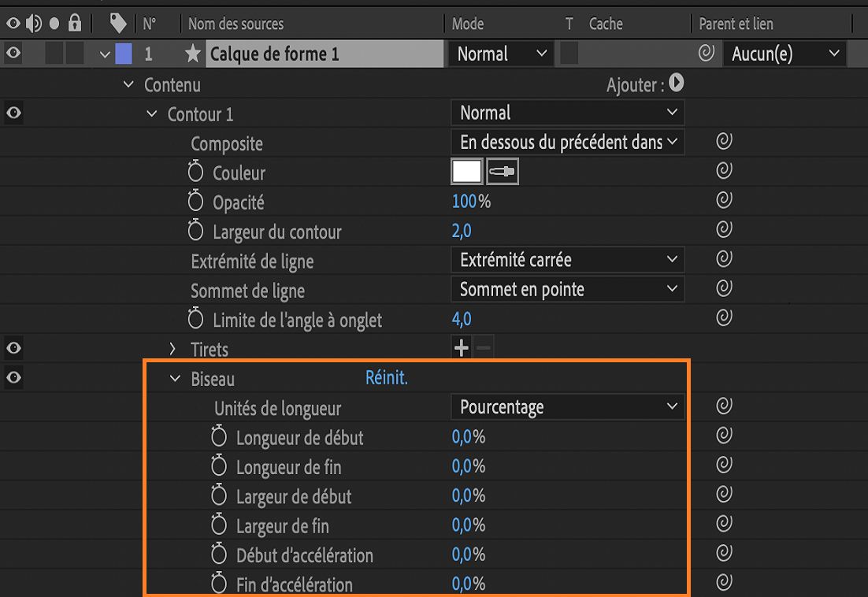This screenshot has height=597, width=868.
Task: Click the Ajouter round arrow button
Action: click(x=676, y=83)
